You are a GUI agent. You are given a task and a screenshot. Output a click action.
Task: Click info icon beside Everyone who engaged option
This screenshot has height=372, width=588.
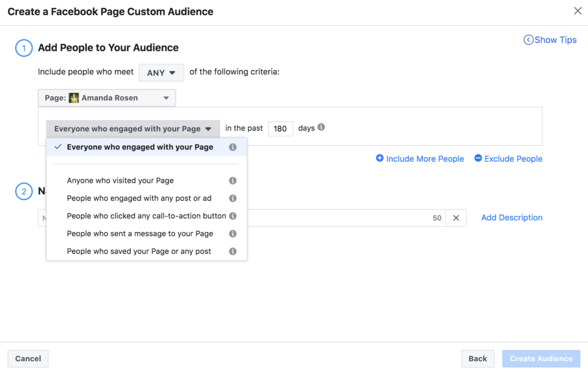[x=233, y=147]
